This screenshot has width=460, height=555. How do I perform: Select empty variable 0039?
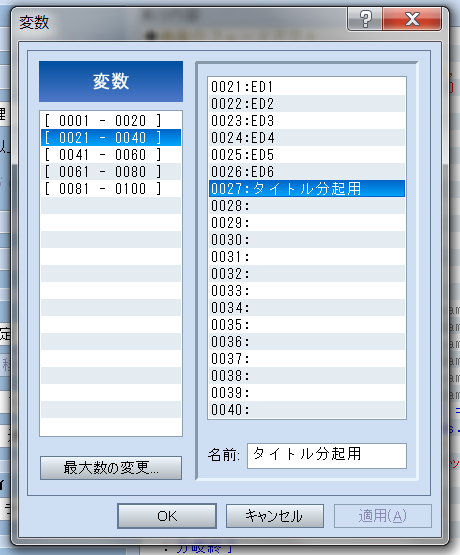point(307,393)
